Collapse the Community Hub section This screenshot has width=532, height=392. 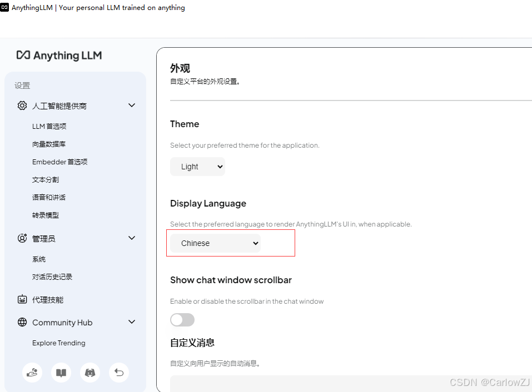pyautogui.click(x=132, y=321)
